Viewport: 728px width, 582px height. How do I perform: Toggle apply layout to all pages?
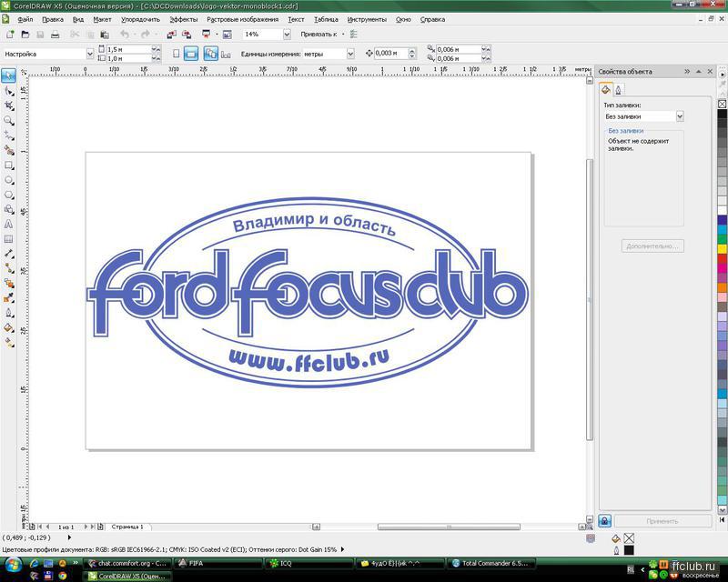click(x=211, y=54)
